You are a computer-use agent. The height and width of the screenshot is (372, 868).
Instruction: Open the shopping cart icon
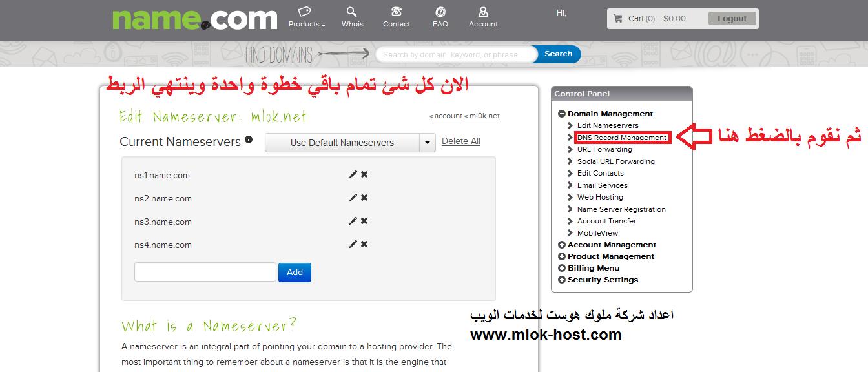coord(618,19)
